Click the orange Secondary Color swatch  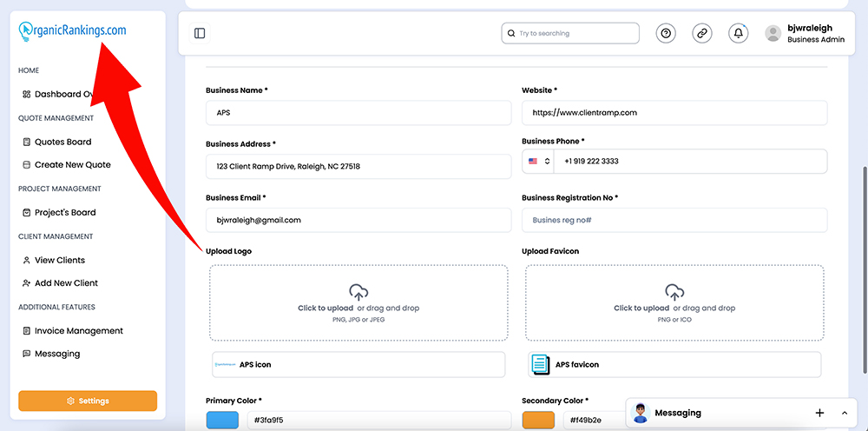point(538,420)
